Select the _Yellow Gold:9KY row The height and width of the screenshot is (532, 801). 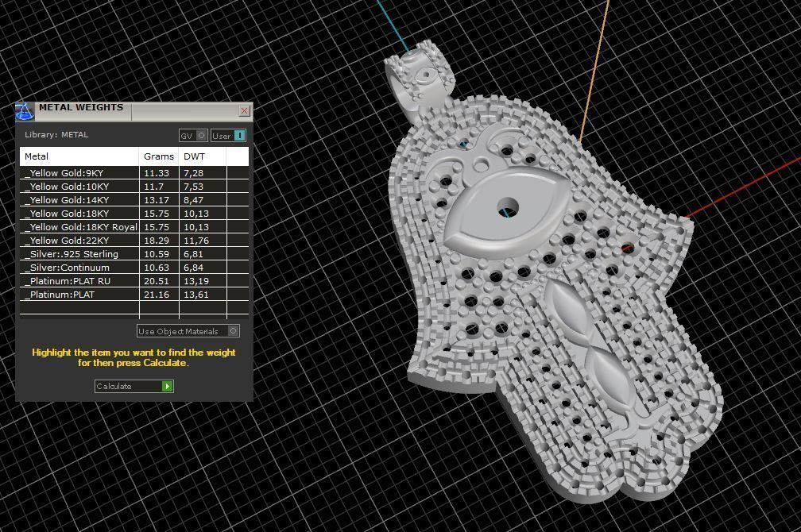coord(134,173)
